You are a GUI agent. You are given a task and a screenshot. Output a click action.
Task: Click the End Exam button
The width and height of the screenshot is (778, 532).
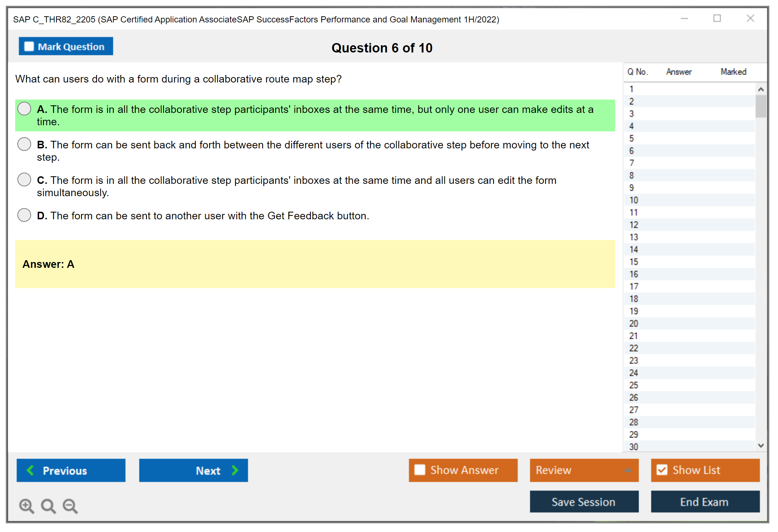(705, 502)
